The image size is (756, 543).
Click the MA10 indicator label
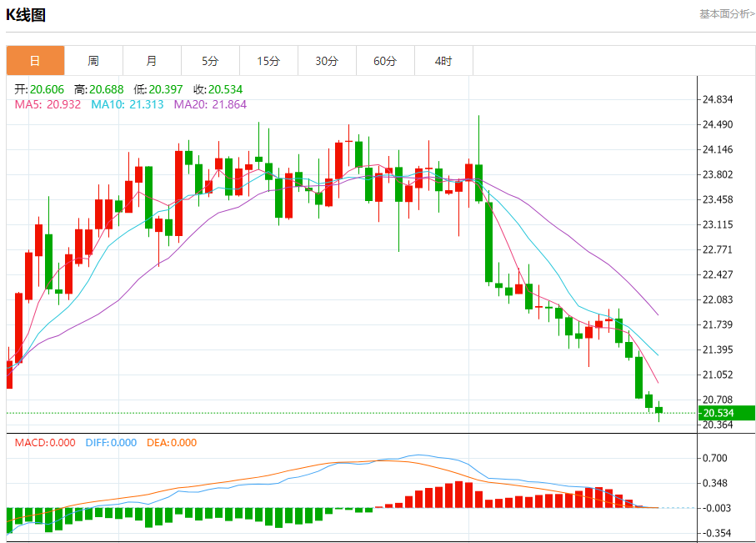point(127,104)
